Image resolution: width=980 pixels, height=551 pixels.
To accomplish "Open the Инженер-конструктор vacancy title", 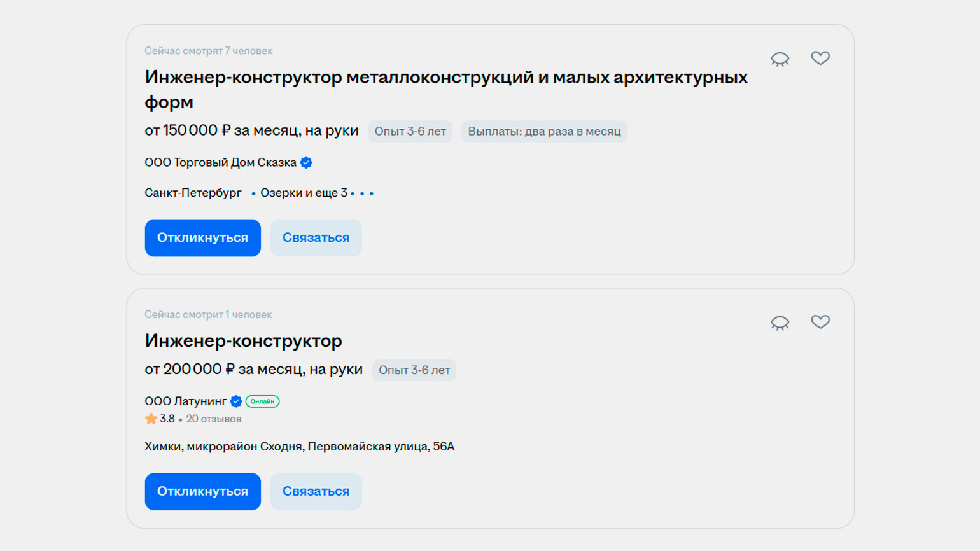I will point(243,341).
